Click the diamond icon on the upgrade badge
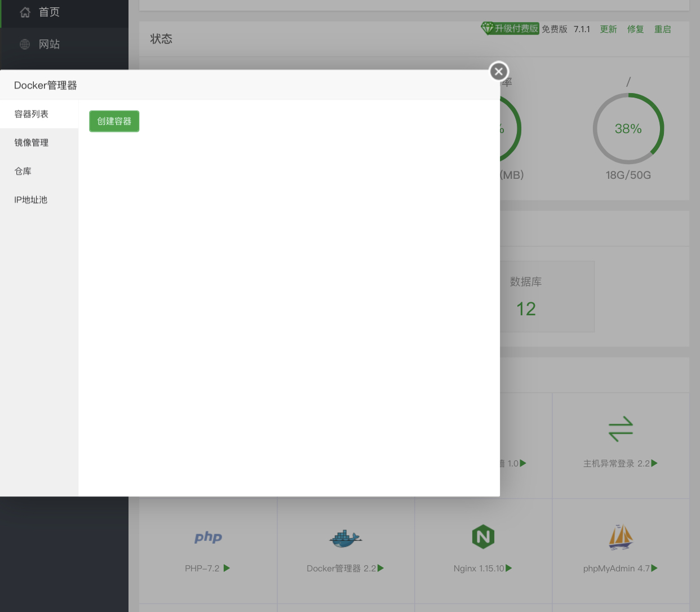This screenshot has width=700, height=612. pos(488,28)
